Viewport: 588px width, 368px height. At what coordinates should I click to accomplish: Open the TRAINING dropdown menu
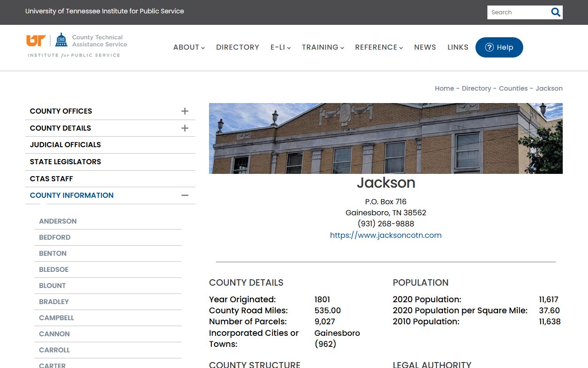pos(323,47)
